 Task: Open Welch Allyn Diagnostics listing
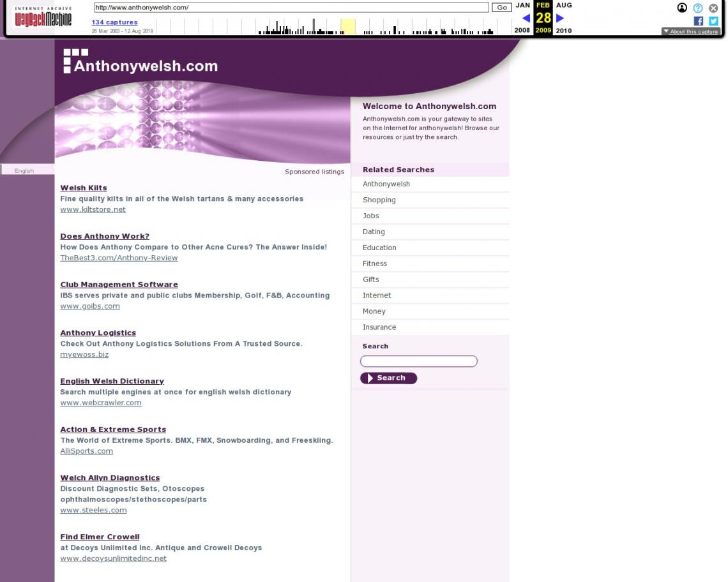click(110, 477)
